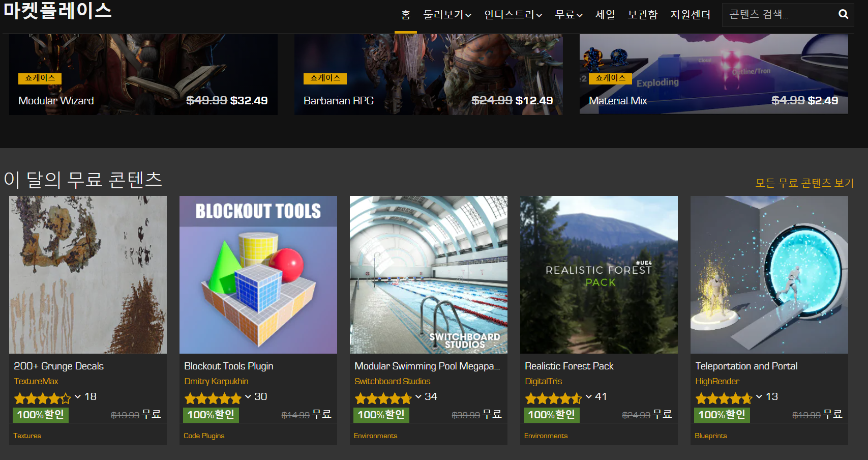Click 무료 price on Blockout Tools Plugin
Image resolution: width=868 pixels, height=460 pixels.
tap(321, 415)
